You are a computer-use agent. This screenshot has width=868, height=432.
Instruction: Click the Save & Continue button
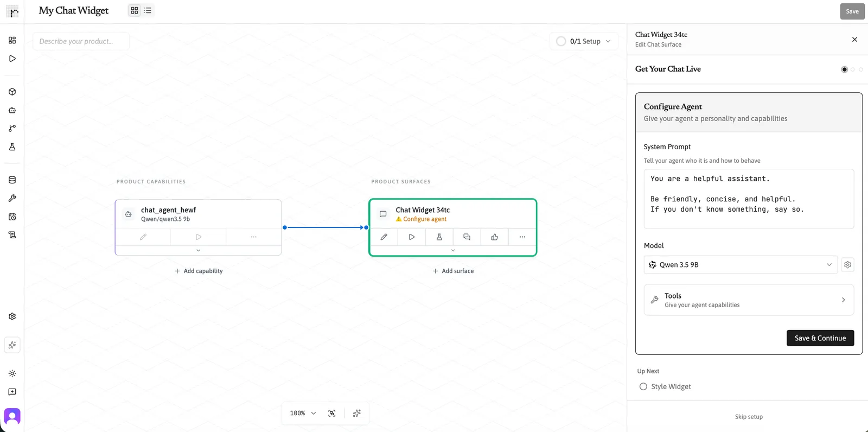[x=820, y=338]
